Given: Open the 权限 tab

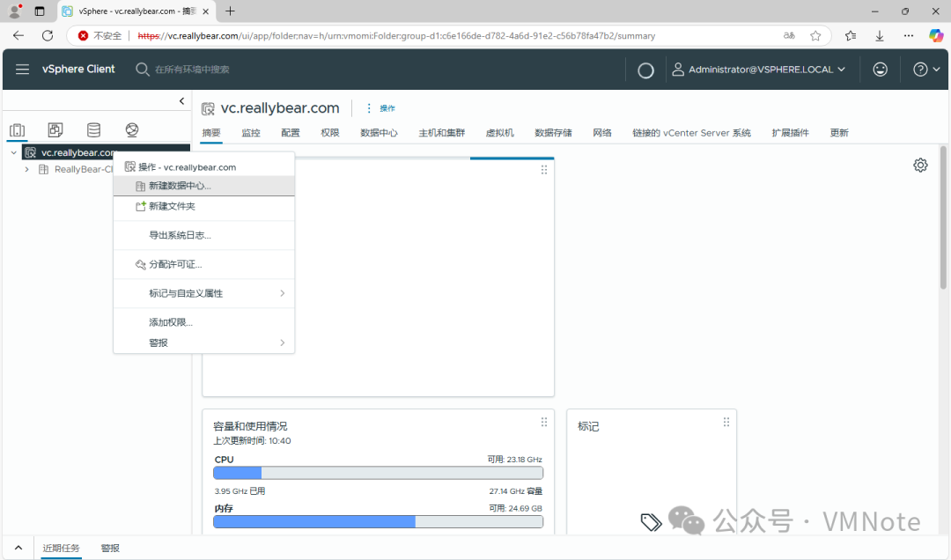Looking at the screenshot, I should click(330, 133).
